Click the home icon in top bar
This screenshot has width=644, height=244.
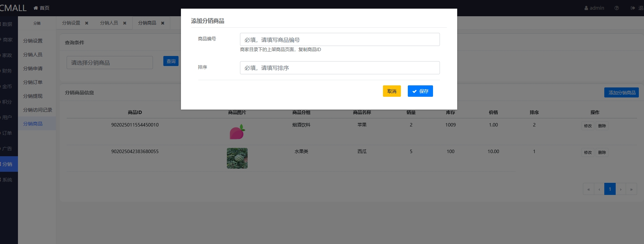click(x=36, y=8)
